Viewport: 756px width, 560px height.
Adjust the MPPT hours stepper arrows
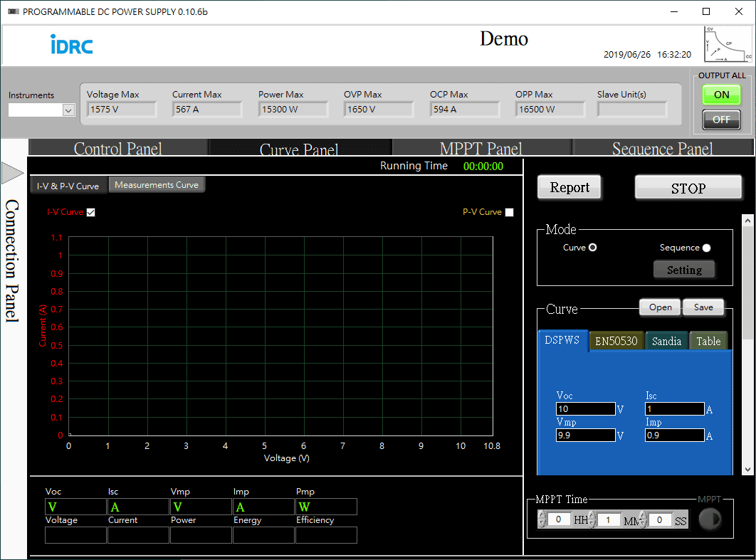coord(542,519)
